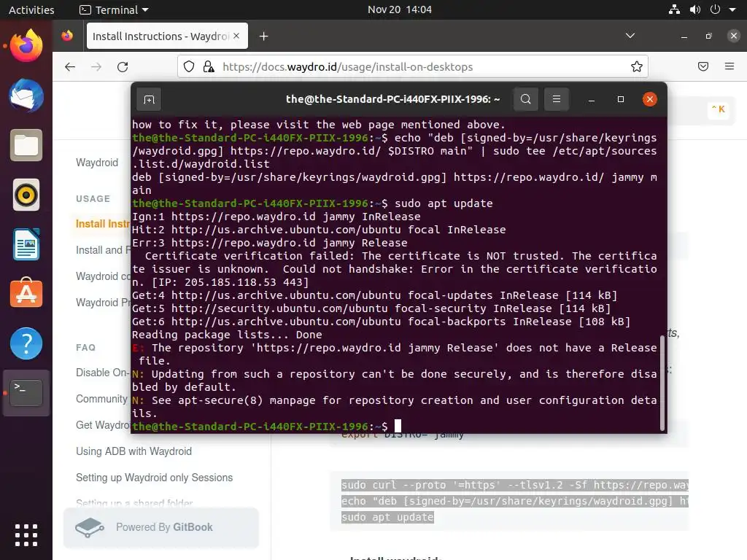Go forward in Firefox

96,66
